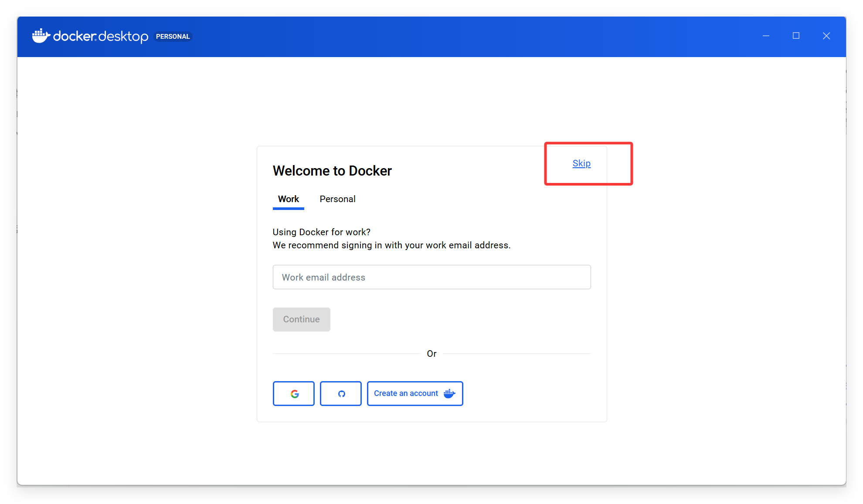This screenshot has width=863, height=504.
Task: Minimize the Docker Desktop window
Action: tap(766, 36)
